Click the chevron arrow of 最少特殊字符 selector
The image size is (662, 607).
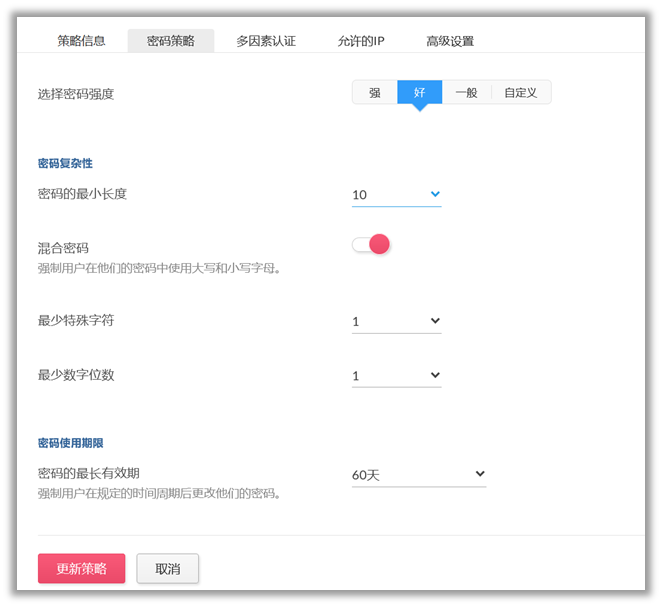pos(435,321)
